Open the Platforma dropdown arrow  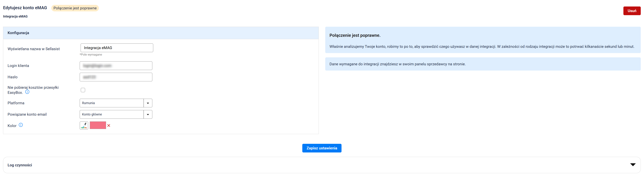point(148,103)
